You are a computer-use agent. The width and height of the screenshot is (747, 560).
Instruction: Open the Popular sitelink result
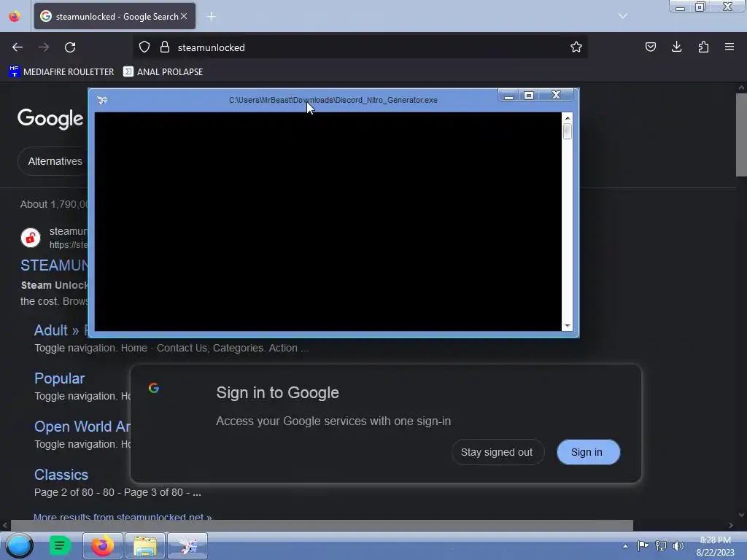click(60, 378)
